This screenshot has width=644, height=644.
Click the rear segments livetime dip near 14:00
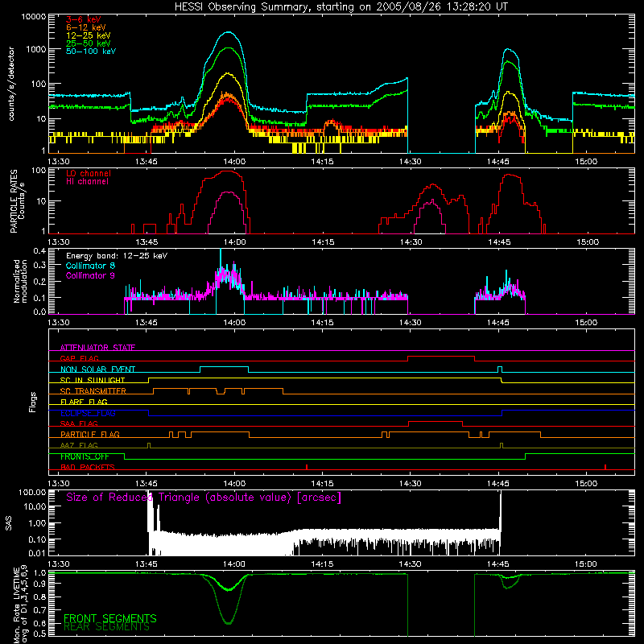(229, 622)
